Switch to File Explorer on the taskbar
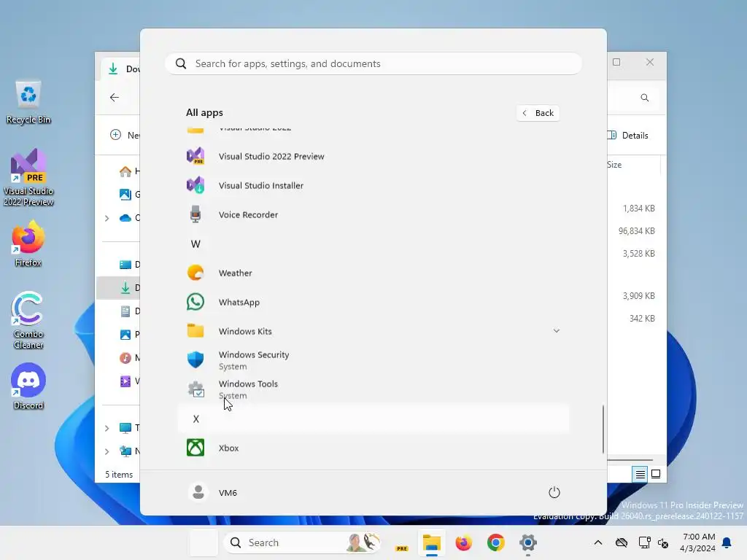747x560 pixels. (x=432, y=542)
